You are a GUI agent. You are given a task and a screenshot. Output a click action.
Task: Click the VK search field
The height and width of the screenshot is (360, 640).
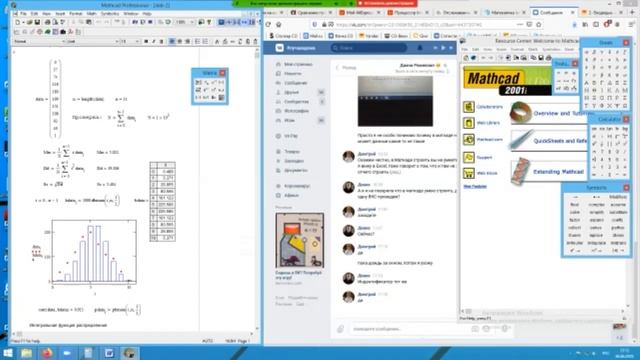point(369,48)
